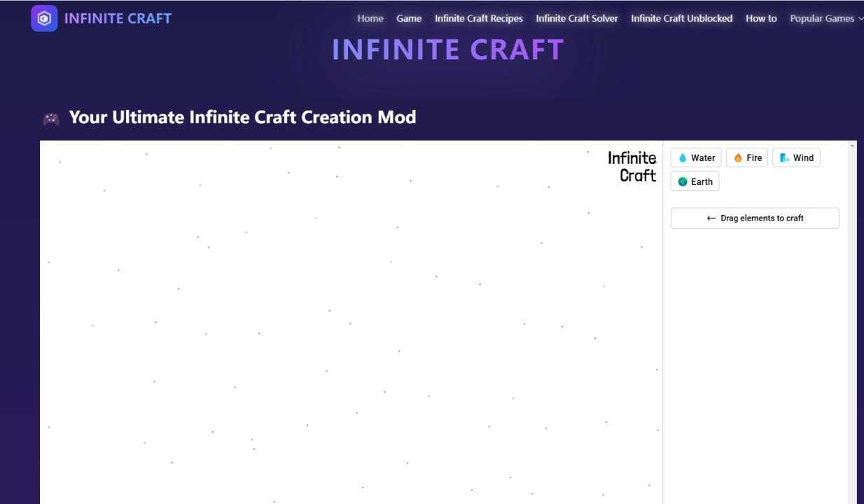Open Infinite Craft Recipes page

[x=479, y=18]
